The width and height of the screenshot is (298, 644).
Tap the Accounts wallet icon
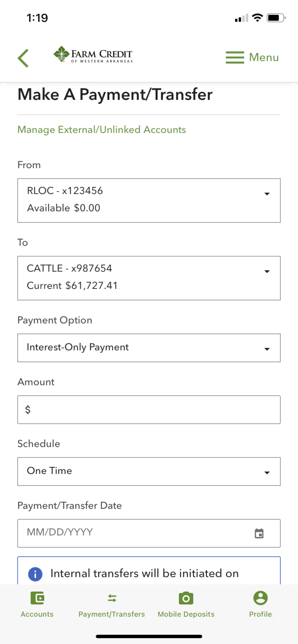click(x=37, y=598)
